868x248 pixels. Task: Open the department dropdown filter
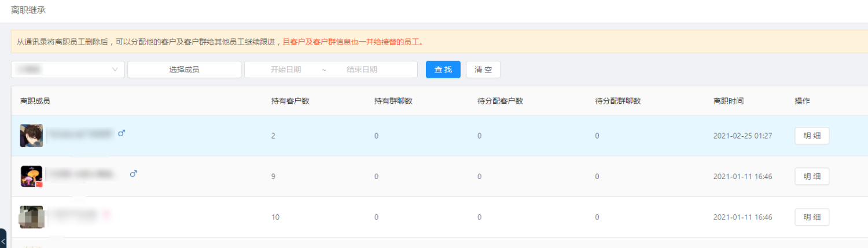[x=68, y=70]
